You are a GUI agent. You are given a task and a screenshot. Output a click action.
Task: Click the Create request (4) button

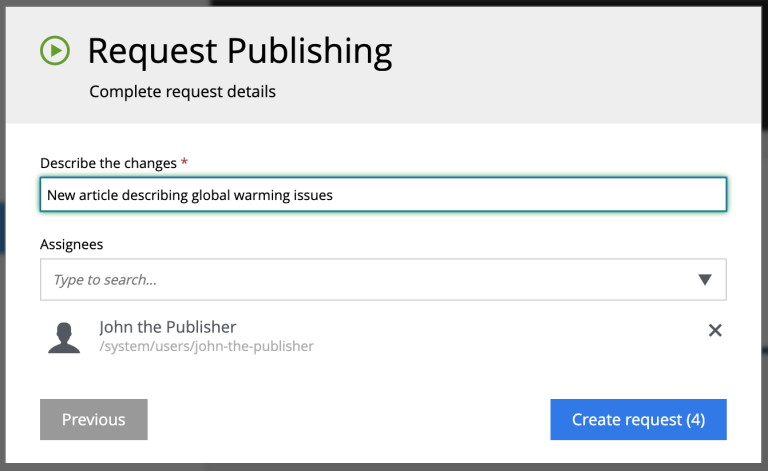point(638,420)
